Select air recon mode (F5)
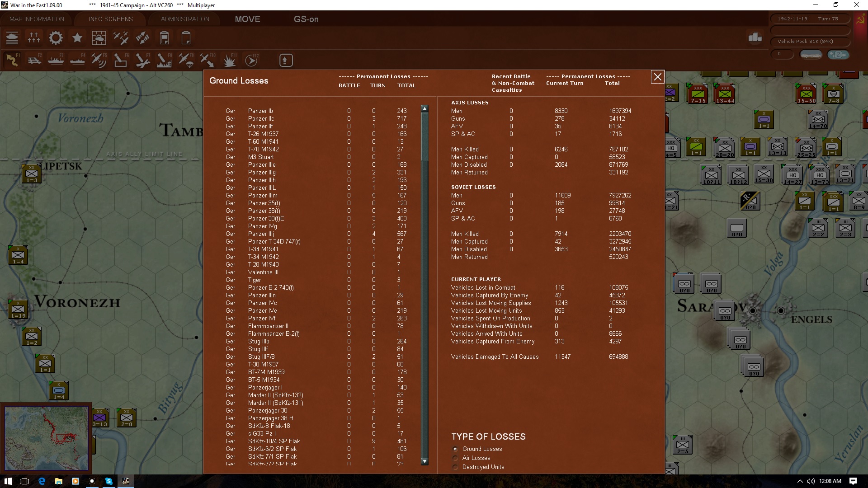This screenshot has height=488, width=868. 99,60
